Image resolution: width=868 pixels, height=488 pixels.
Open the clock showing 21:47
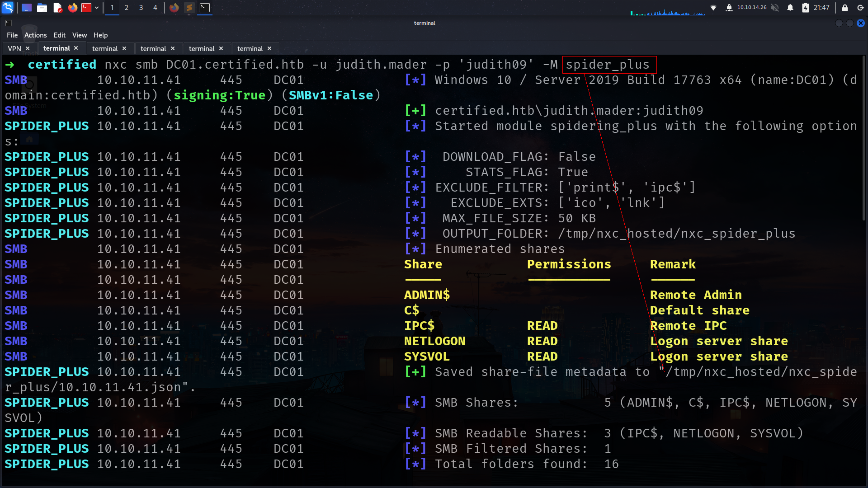(821, 8)
